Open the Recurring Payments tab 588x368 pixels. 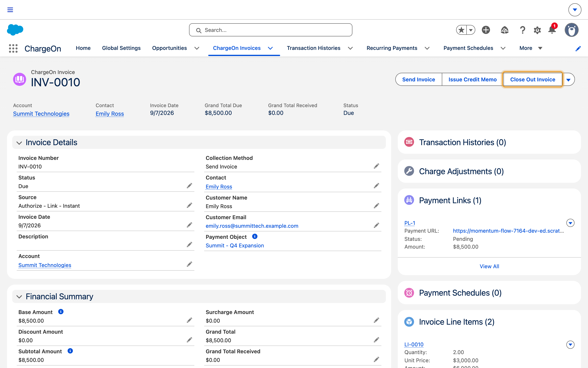[x=392, y=48]
